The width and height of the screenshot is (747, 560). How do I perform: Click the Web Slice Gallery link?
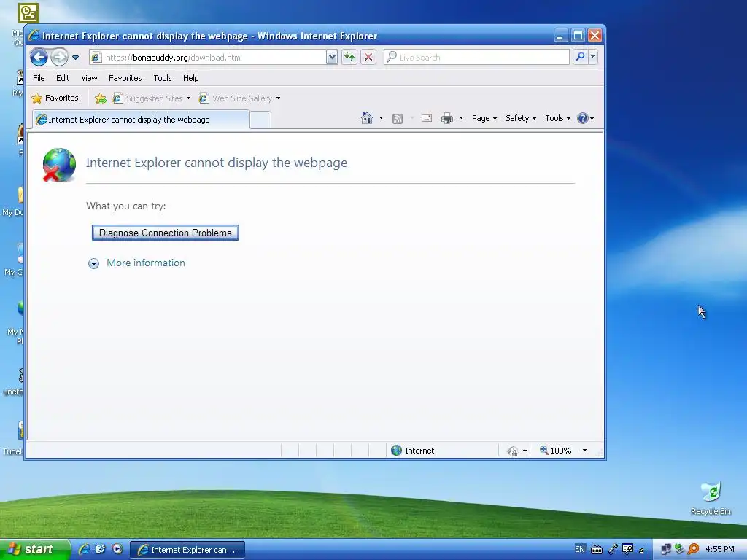click(x=236, y=98)
